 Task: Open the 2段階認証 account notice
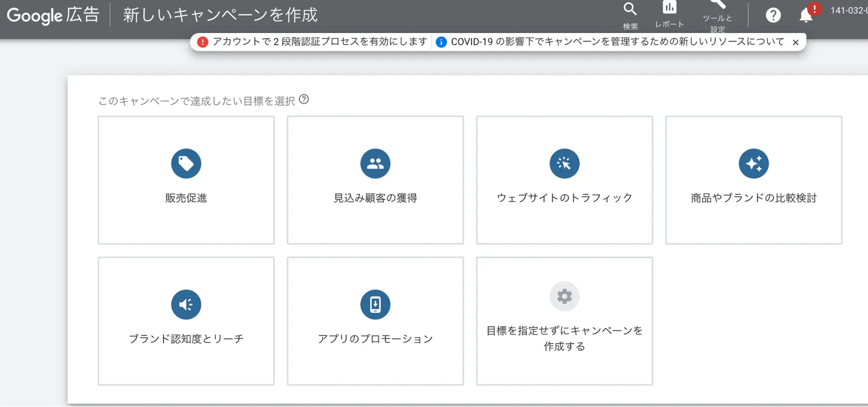coord(320,42)
